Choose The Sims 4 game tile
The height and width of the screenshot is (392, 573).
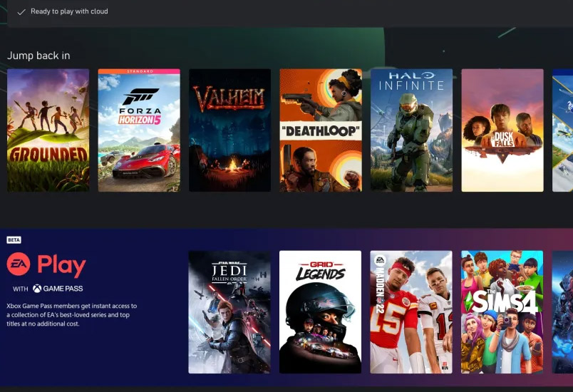coord(502,312)
